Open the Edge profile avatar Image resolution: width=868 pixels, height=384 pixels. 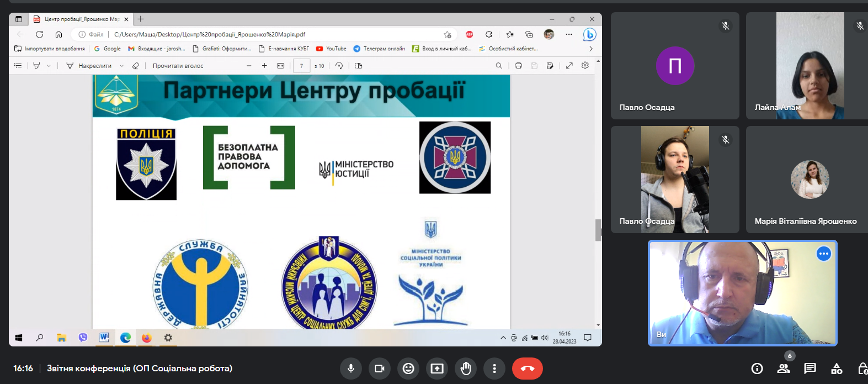549,34
